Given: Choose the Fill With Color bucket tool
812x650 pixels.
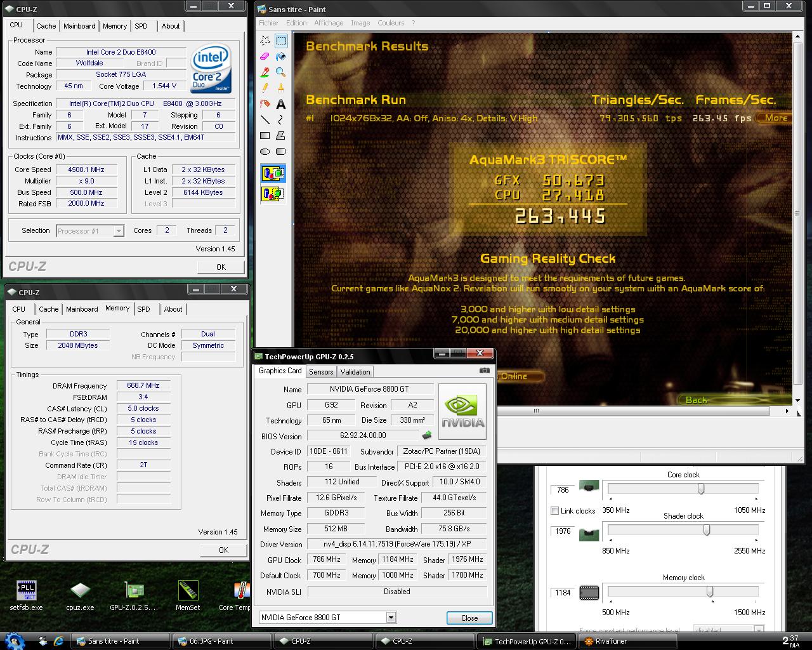Looking at the screenshot, I should tap(280, 56).
